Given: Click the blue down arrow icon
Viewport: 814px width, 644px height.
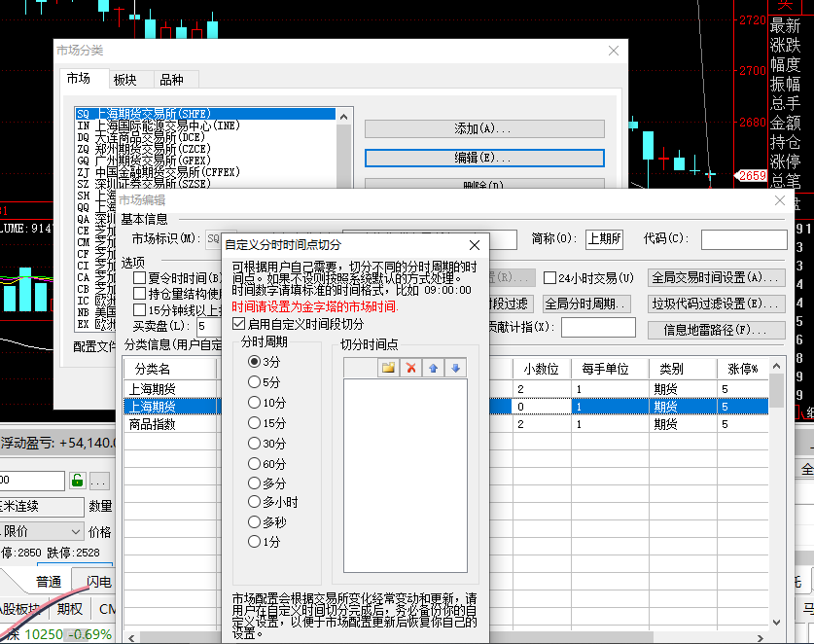Looking at the screenshot, I should (455, 368).
